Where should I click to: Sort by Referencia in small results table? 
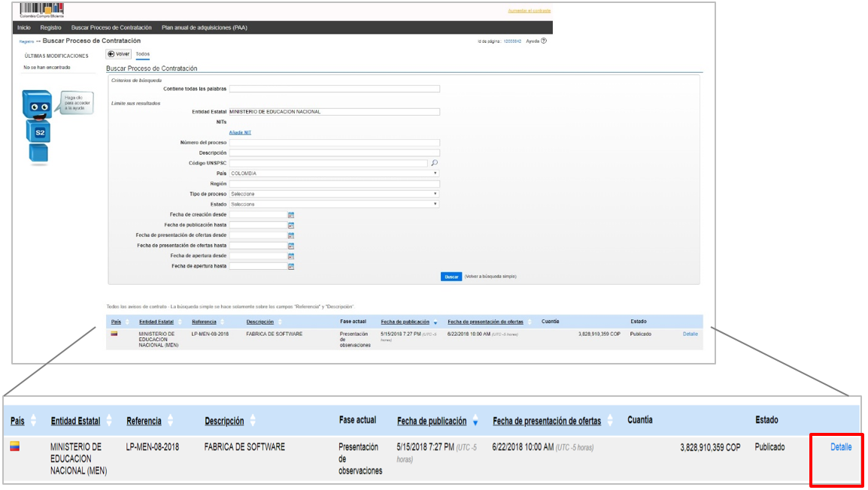204,322
